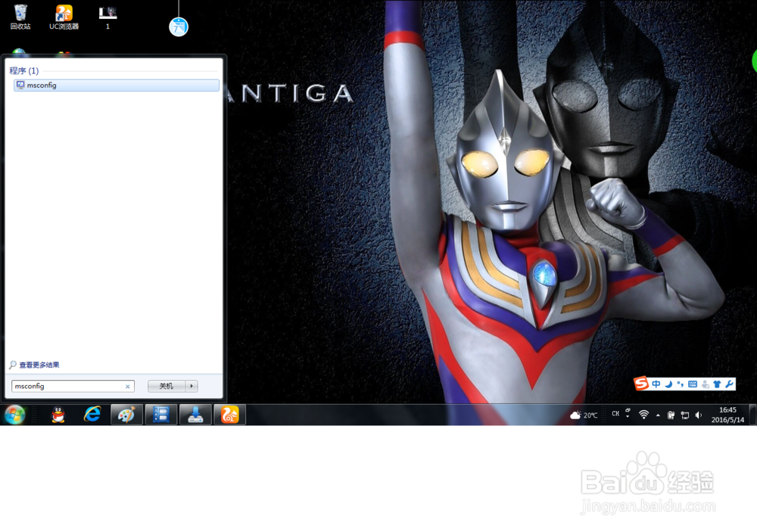This screenshot has height=532, width=757.
Task: Open Sogou skin shirt icon
Action: coord(717,384)
